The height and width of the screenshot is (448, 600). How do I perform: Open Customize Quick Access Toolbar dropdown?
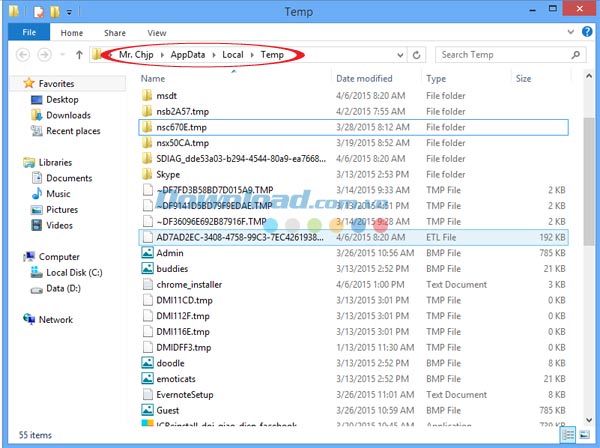(69, 13)
